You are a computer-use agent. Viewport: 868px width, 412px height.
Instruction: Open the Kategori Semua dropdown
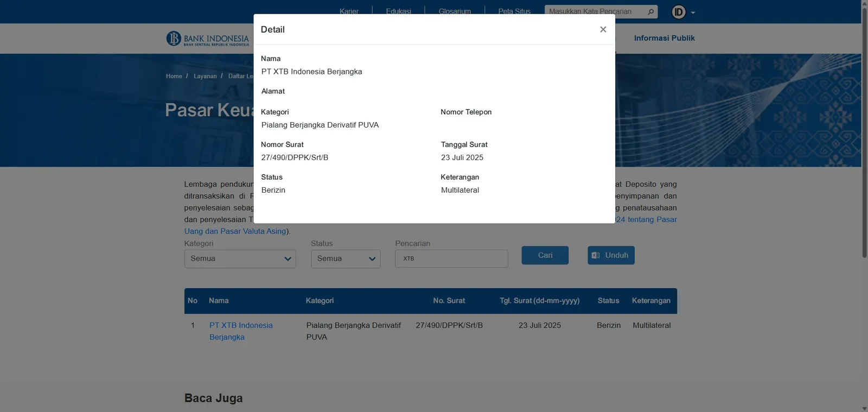tap(240, 259)
